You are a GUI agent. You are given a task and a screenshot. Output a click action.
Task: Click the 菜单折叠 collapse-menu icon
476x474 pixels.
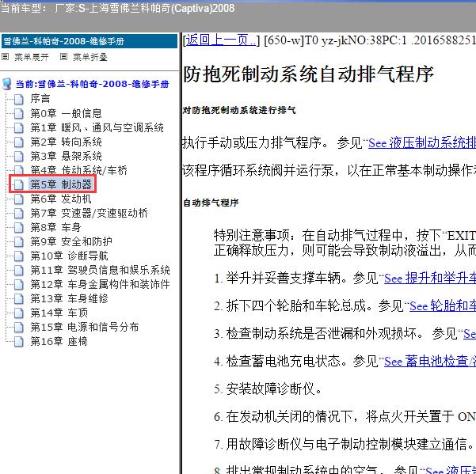tap(63, 57)
